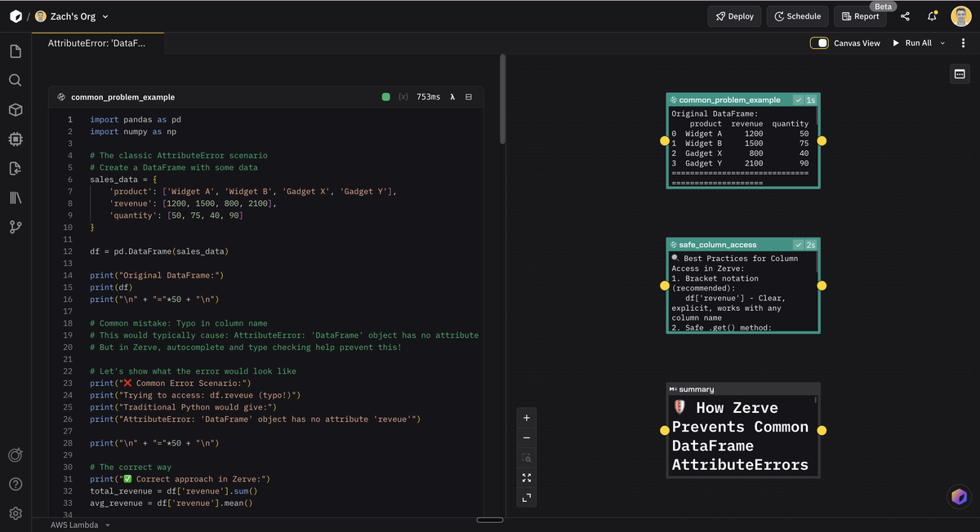Open the help question mark icon

click(16, 485)
